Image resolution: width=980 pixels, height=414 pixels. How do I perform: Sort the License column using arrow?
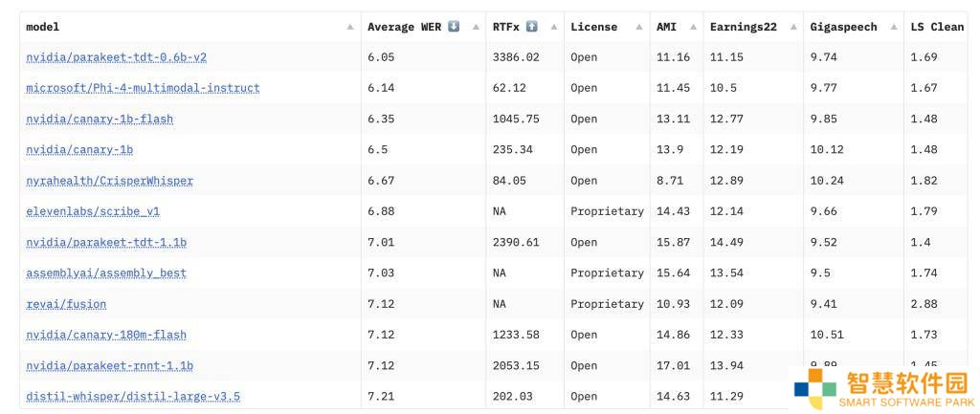639,27
